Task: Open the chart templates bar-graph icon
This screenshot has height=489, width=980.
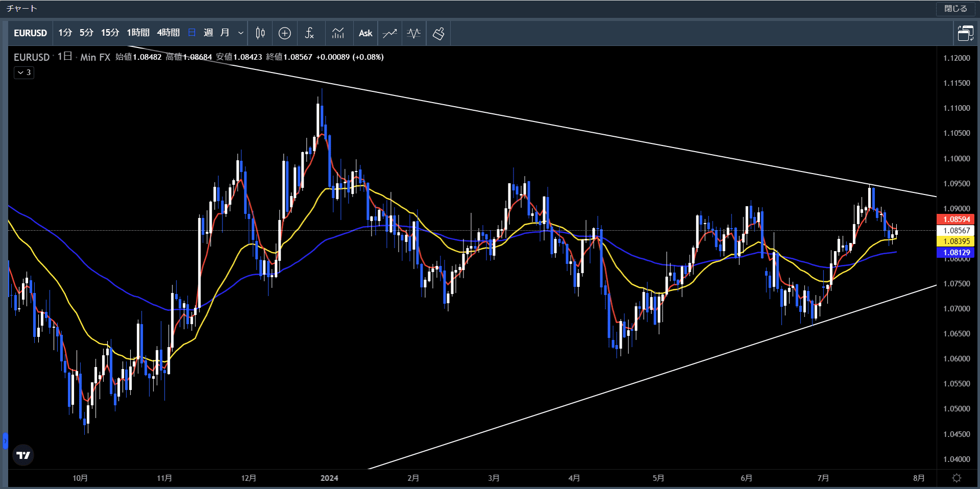Action: (x=338, y=33)
